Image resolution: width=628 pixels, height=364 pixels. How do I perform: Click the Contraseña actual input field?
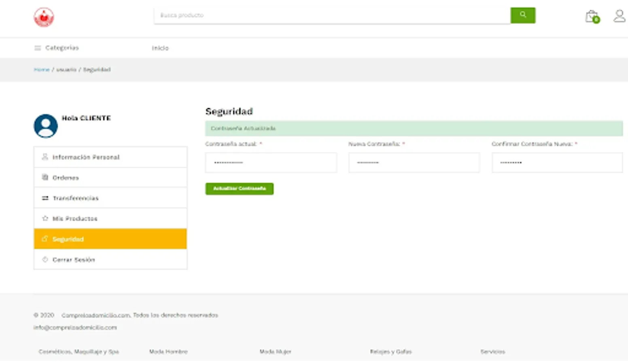[271, 162]
